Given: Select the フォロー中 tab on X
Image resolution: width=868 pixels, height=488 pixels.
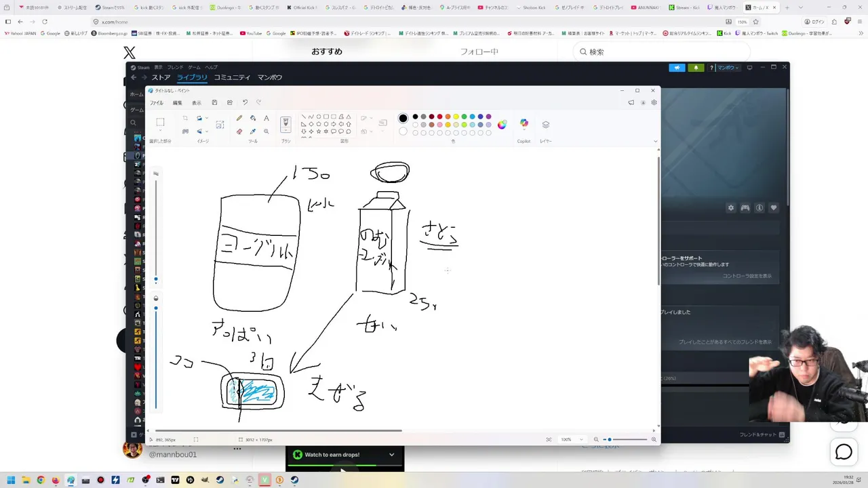Looking at the screenshot, I should (479, 52).
